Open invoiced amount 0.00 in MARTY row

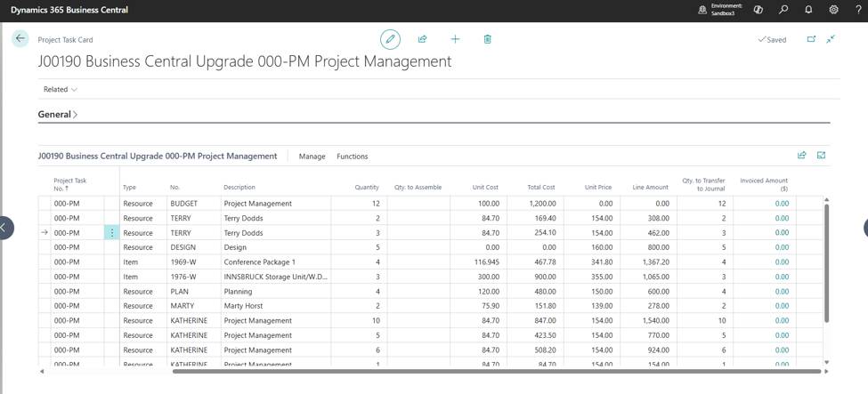[x=782, y=306]
